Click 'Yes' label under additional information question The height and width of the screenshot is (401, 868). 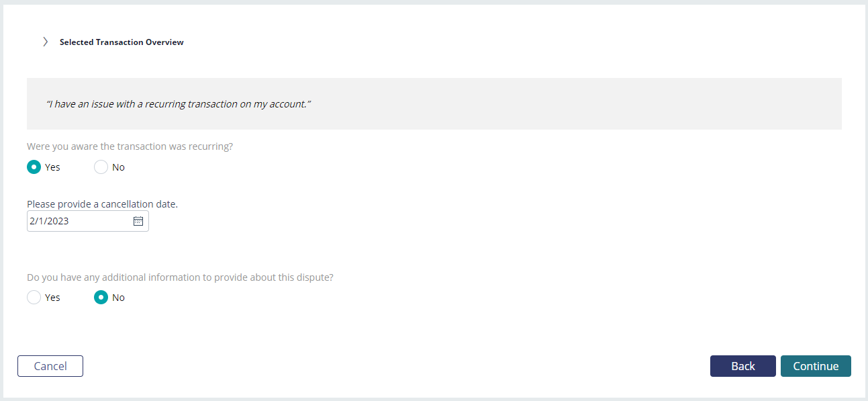pyautogui.click(x=52, y=298)
